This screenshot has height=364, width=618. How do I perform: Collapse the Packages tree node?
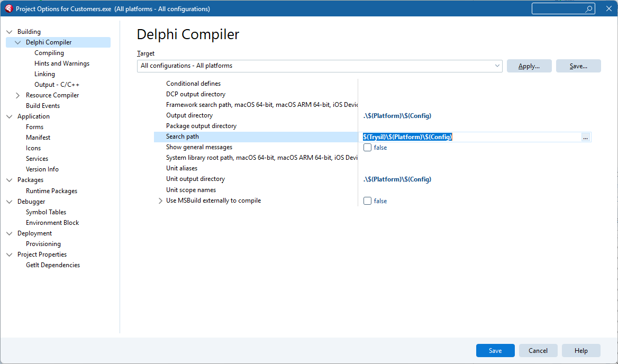10,180
